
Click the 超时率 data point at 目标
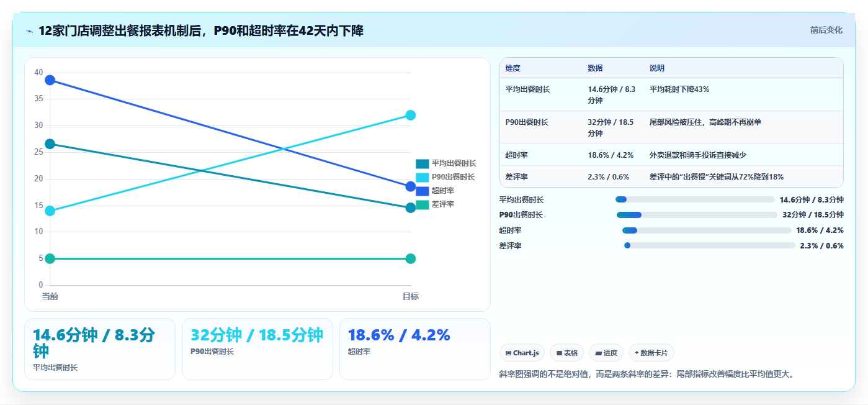[x=410, y=186]
